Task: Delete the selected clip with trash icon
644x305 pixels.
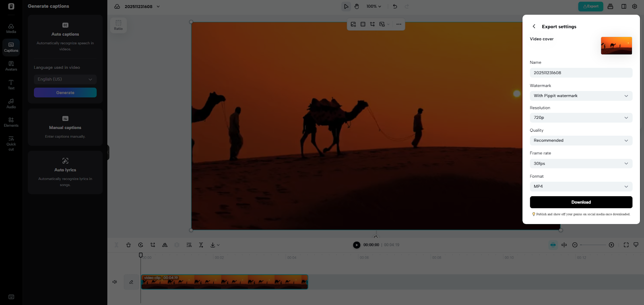Action: (x=128, y=245)
